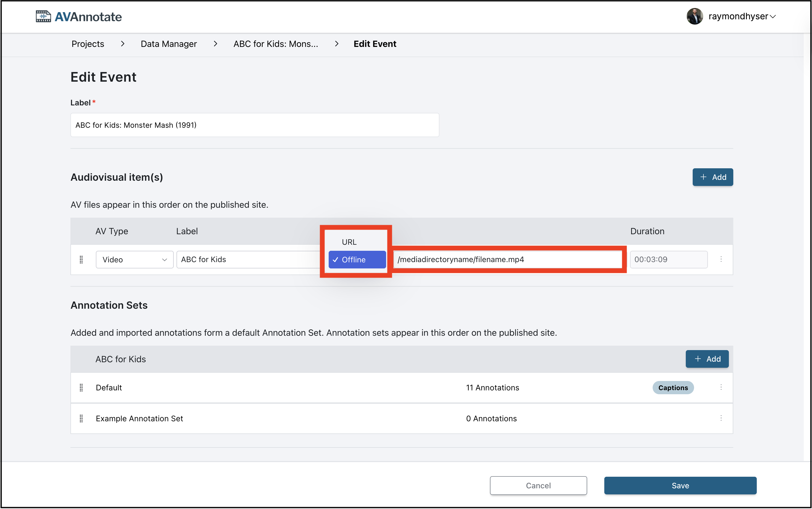Open ABC for Kids: Mons... breadcrumb
Viewport: 812px width, 509px height.
point(276,44)
